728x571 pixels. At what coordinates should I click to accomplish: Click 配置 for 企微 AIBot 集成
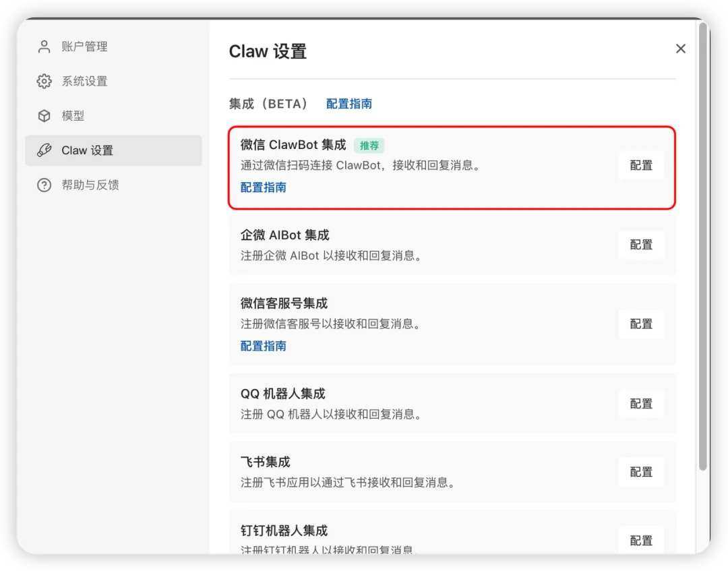tap(641, 245)
